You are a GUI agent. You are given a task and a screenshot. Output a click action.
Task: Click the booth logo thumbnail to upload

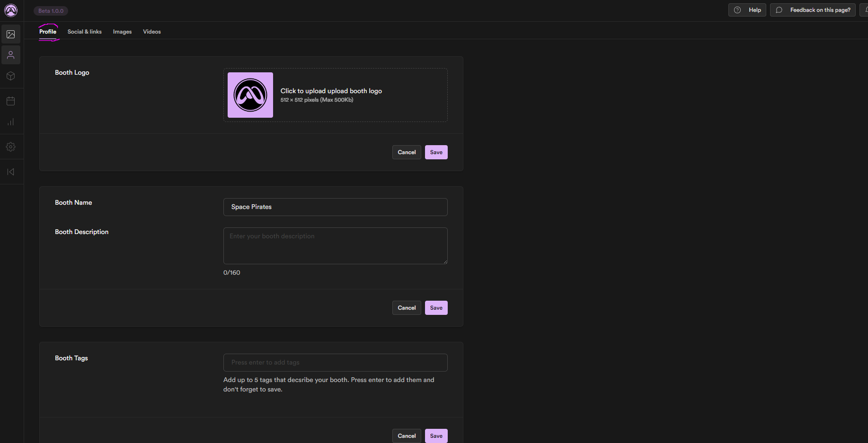tap(250, 95)
